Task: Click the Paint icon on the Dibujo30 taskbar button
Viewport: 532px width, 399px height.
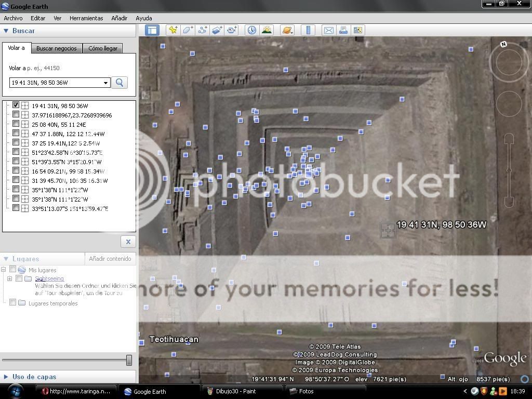Action: pyautogui.click(x=210, y=391)
